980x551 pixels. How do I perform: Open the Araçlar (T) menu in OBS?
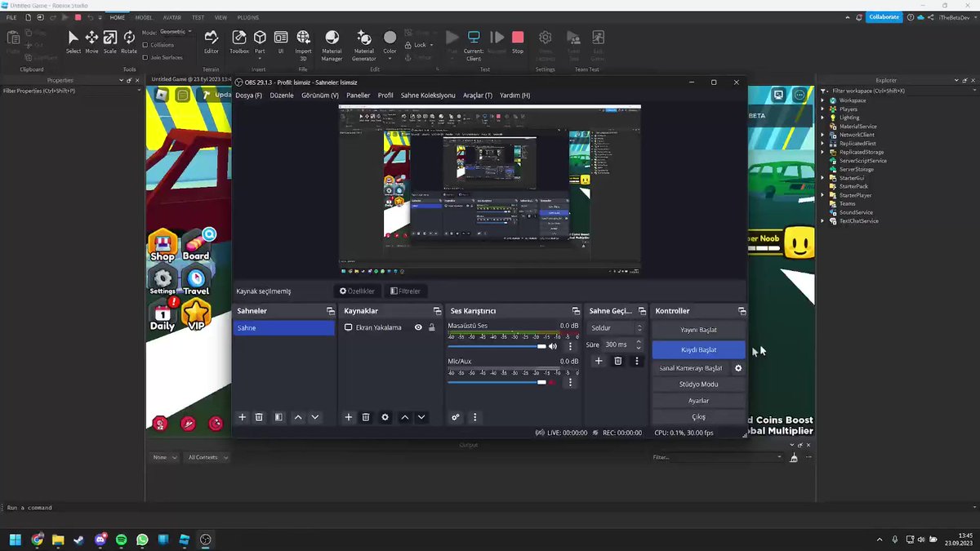tap(478, 96)
